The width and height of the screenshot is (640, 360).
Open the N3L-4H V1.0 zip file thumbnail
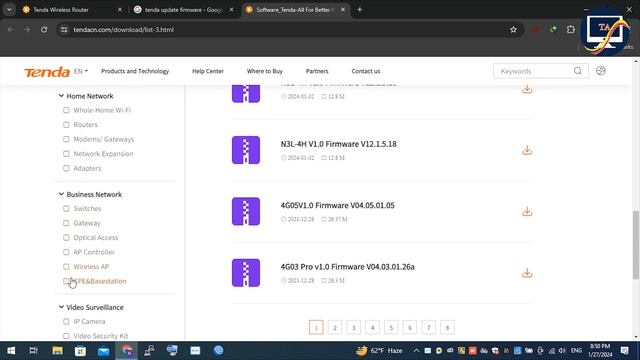coord(246,150)
